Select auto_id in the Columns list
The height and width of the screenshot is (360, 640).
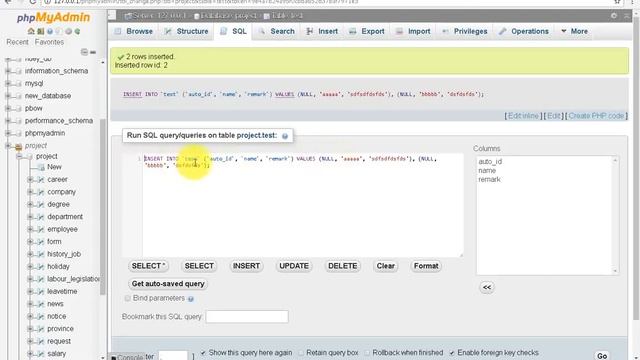(490, 162)
